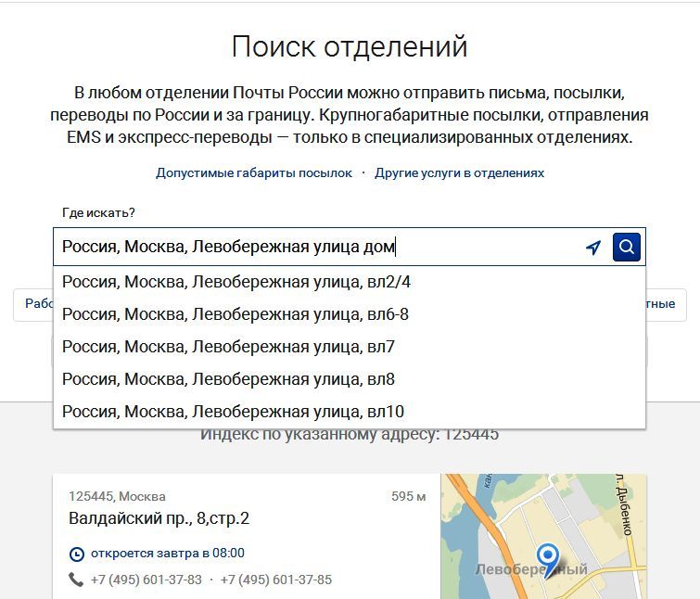Focus the Где искать address input field
Viewport: 700px width, 599px height.
315,248
